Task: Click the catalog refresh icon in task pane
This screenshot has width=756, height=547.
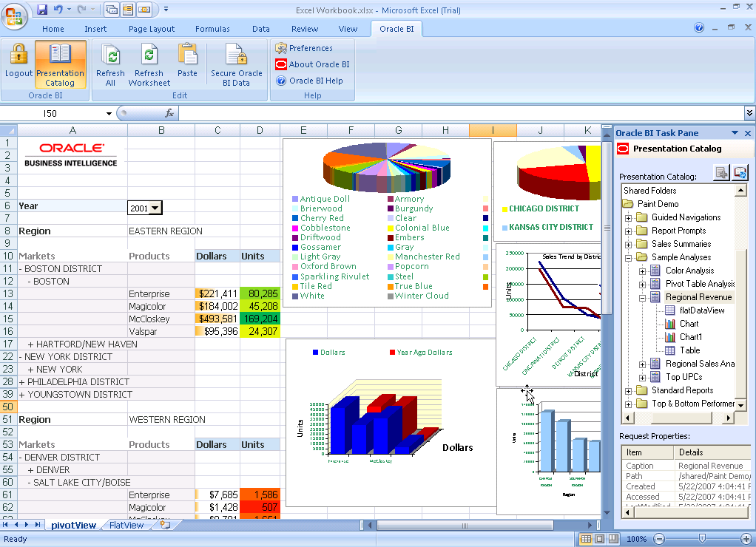Action: 740,172
